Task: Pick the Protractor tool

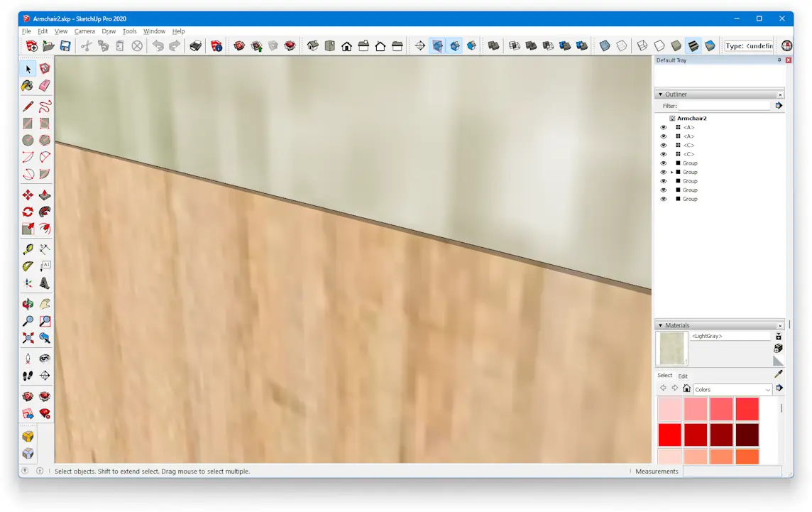Action: [28, 266]
